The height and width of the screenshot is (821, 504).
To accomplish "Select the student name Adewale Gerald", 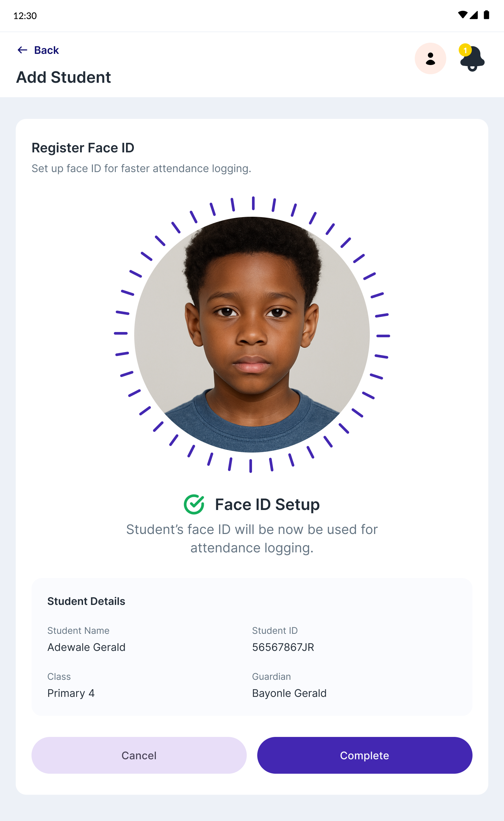I will pos(86,647).
